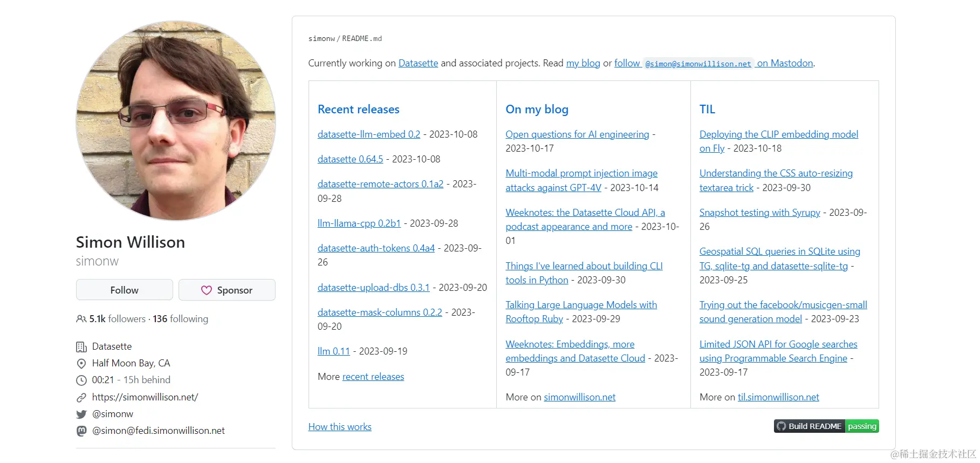This screenshot has width=980, height=463.
Task: Open the 'recent releases' link
Action: (373, 377)
